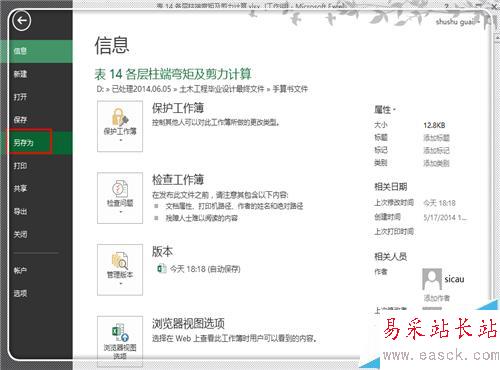Select 导出 in the backstage menu

36,211
